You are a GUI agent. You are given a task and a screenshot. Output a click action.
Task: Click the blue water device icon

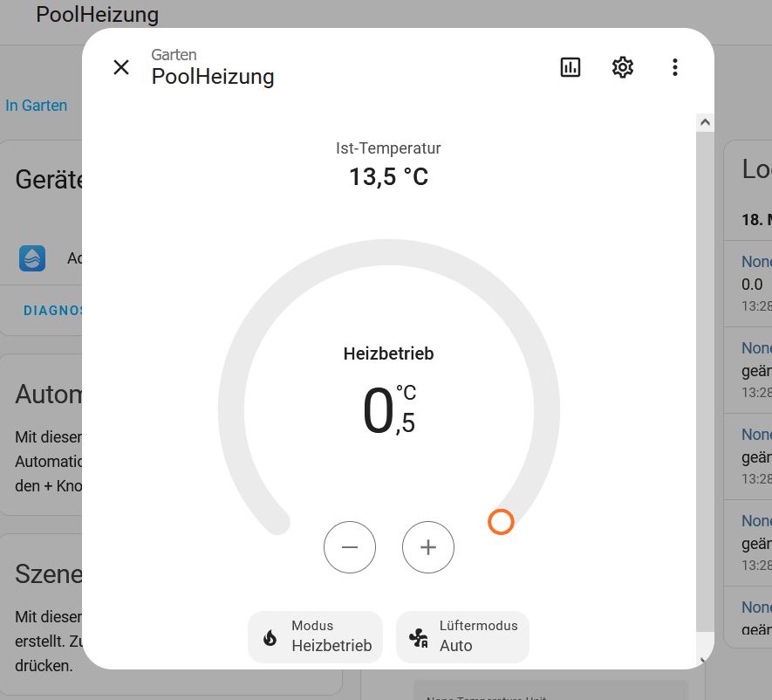(x=32, y=258)
